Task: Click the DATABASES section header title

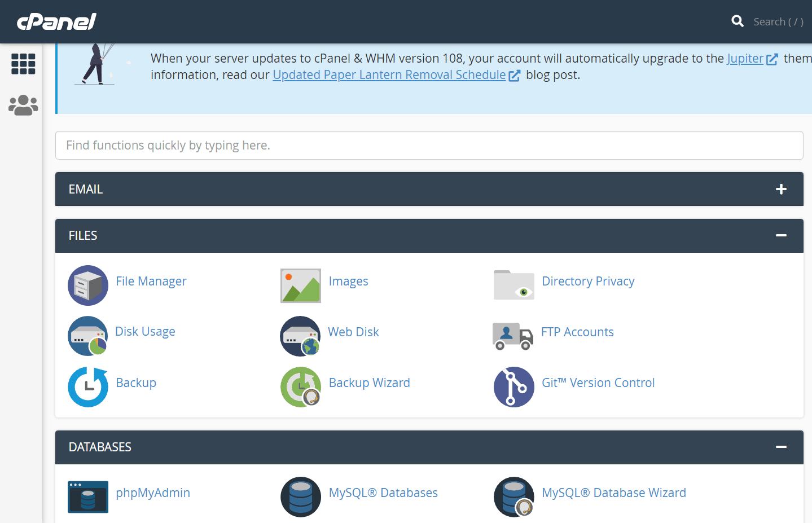Action: point(100,447)
